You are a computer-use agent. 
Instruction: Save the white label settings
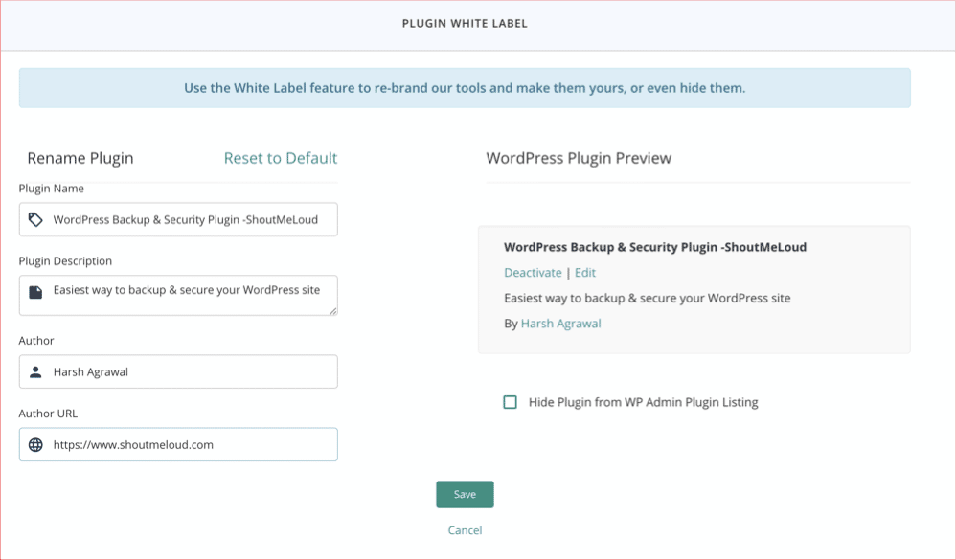coord(465,494)
